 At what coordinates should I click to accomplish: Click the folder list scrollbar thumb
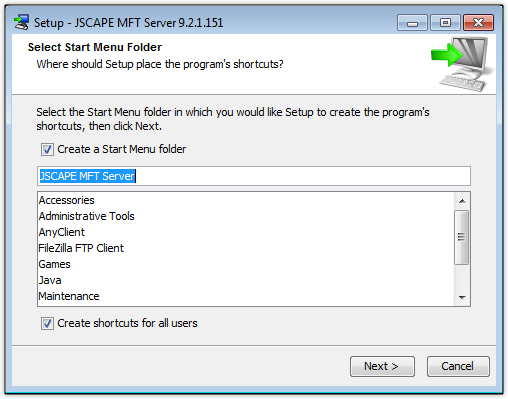pos(462,237)
